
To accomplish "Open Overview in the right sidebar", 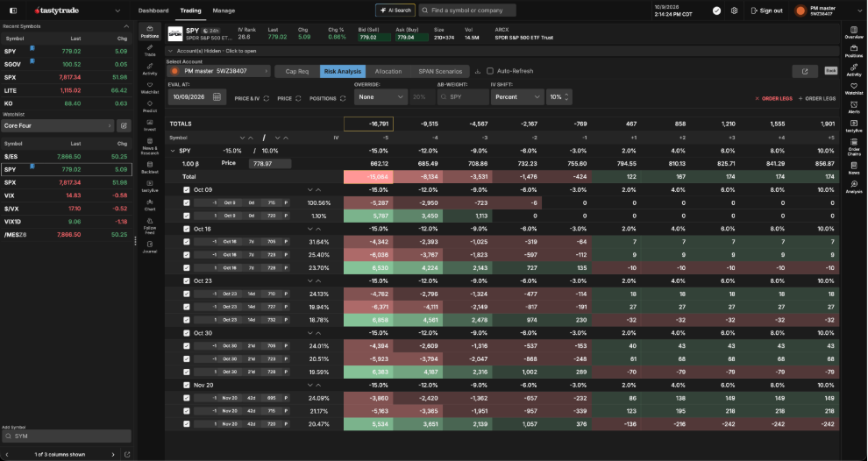I will [x=854, y=32].
